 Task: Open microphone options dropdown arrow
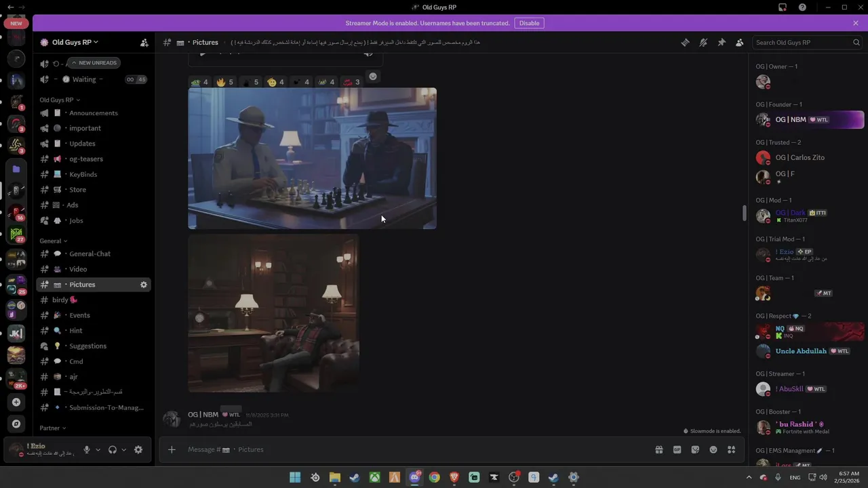[x=98, y=449]
